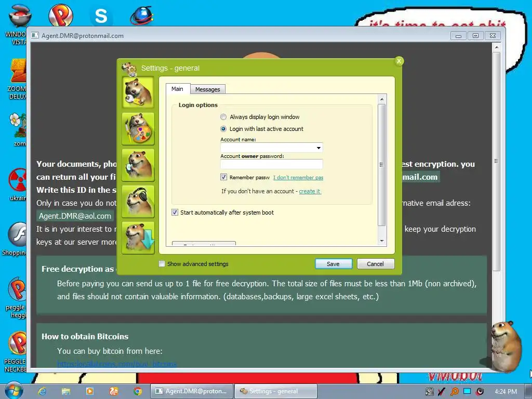Click scroll-down arrow in settings panel

click(382, 241)
